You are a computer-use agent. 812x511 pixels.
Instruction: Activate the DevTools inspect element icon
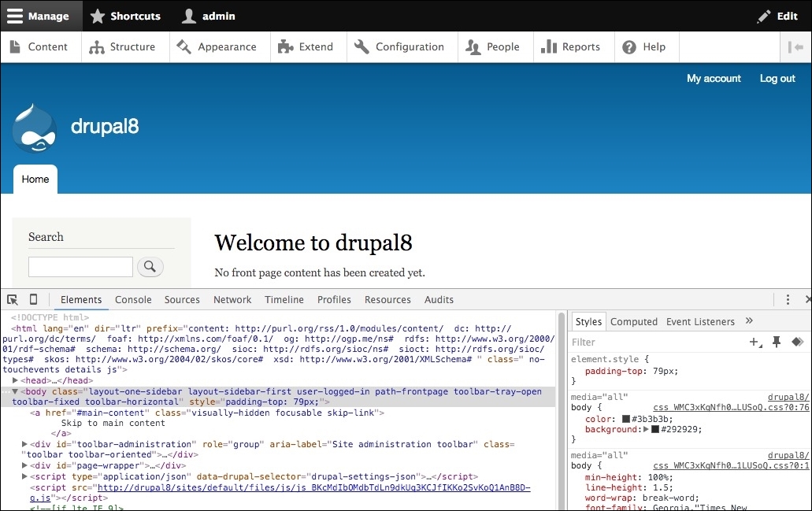[x=13, y=300]
